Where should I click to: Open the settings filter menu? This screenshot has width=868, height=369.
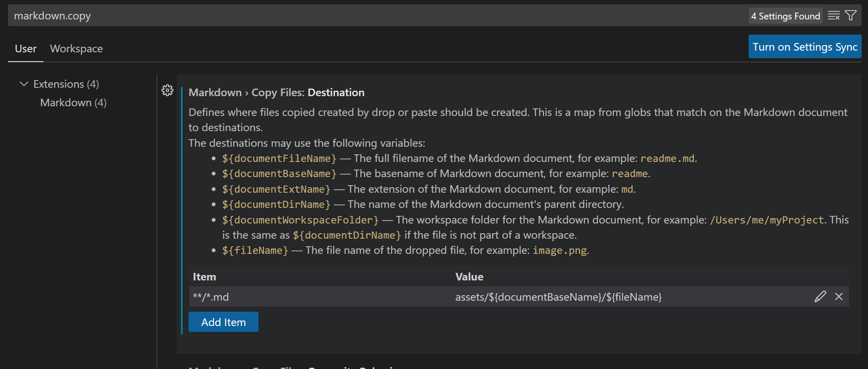tap(851, 16)
